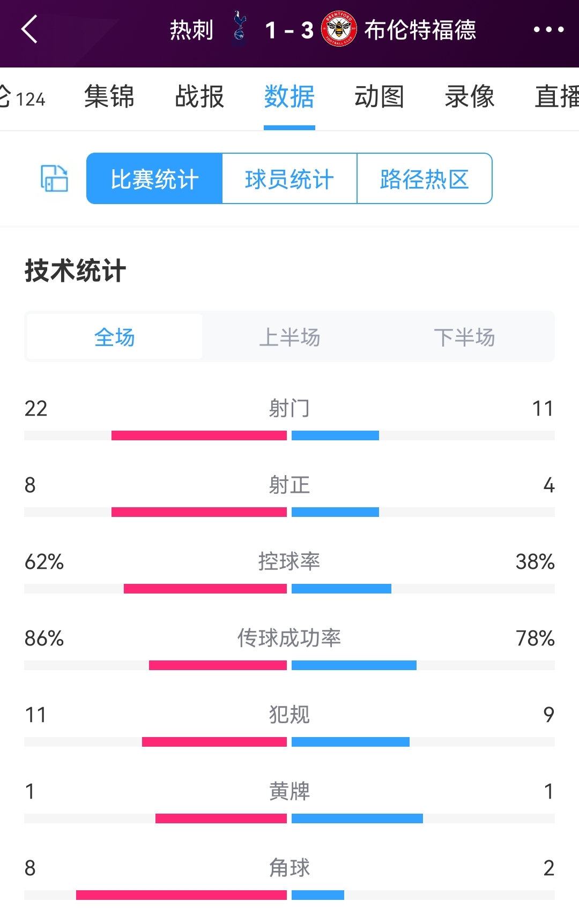Tap the 布伦特福德 team name
Image resolution: width=579 pixels, height=924 pixels.
[420, 29]
